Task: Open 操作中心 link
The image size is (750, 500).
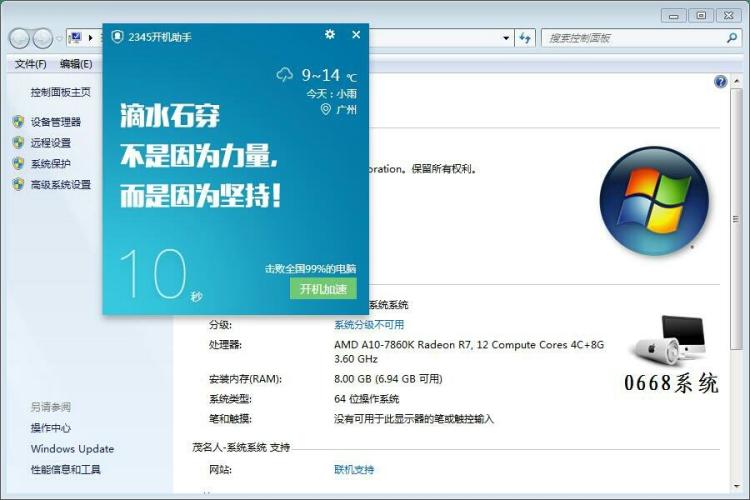Action: point(51,428)
